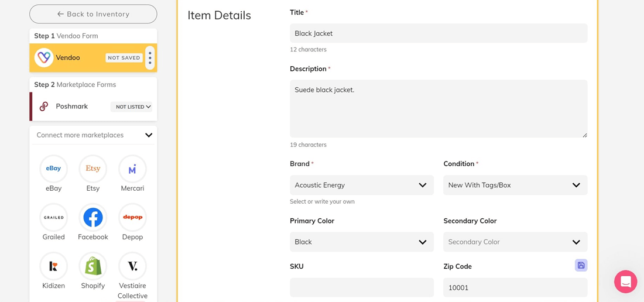
Task: Click the Kidizen marketplace icon
Action: (53, 266)
